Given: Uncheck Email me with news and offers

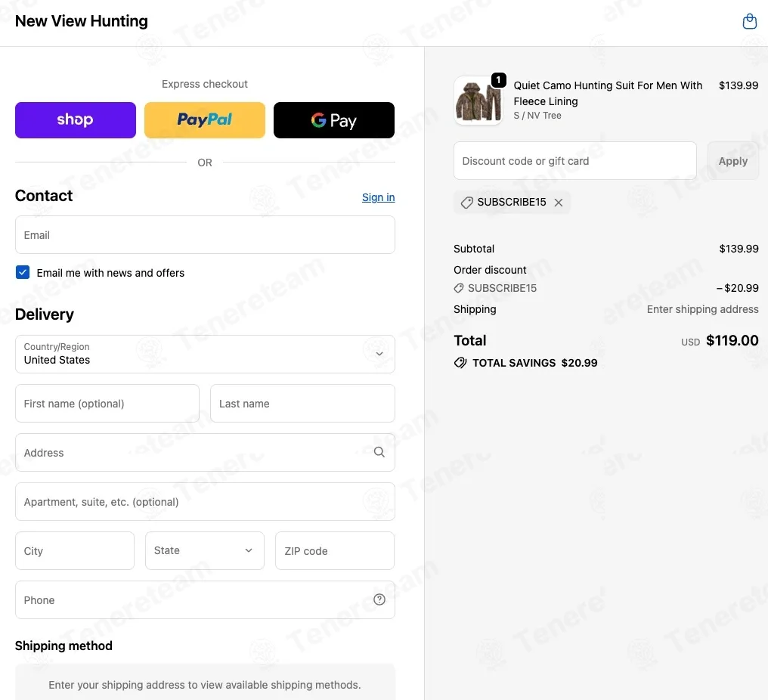Looking at the screenshot, I should coord(23,272).
